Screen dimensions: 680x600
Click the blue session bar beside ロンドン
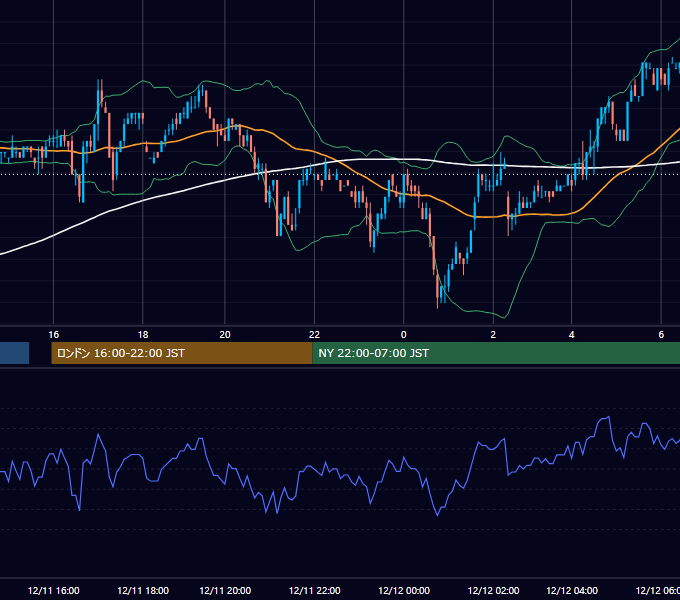click(14, 353)
